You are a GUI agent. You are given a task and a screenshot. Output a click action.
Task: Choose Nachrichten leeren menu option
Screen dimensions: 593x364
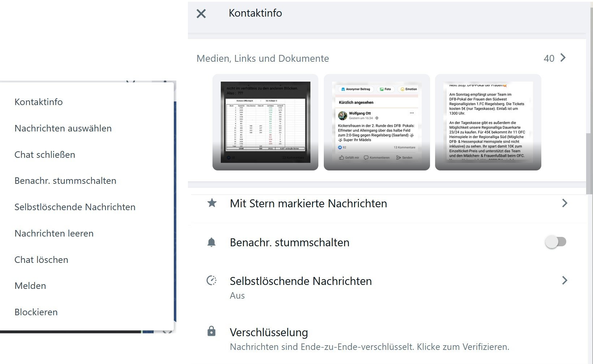coord(54,233)
